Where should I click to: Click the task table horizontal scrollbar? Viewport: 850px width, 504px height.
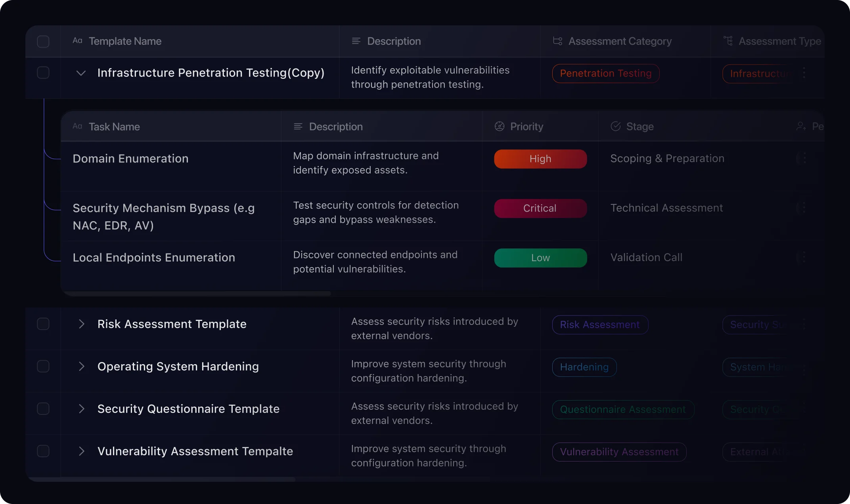click(x=197, y=294)
